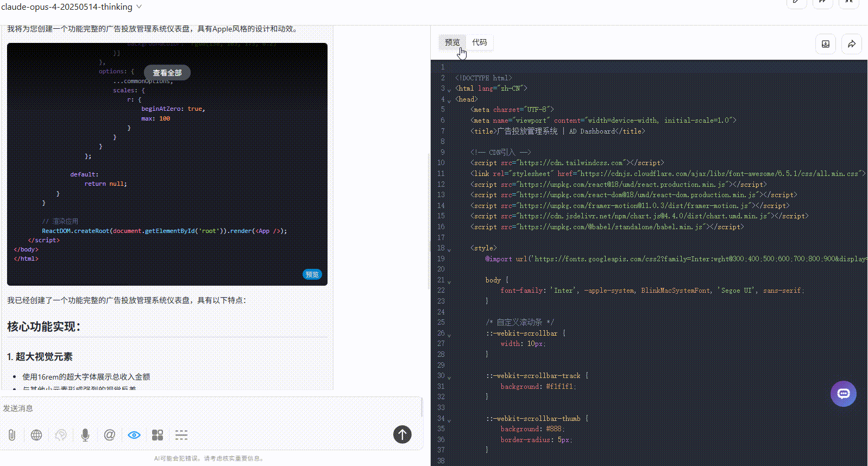Click the beginAtZero: true line

(173, 109)
